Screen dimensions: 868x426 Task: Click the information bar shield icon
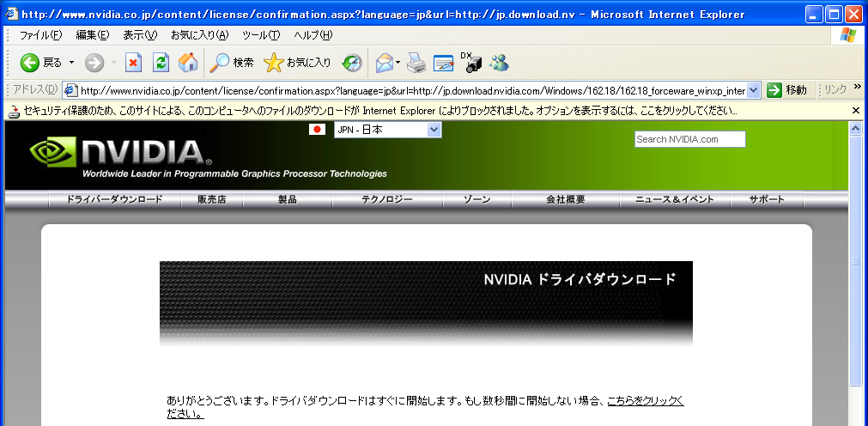[15, 112]
